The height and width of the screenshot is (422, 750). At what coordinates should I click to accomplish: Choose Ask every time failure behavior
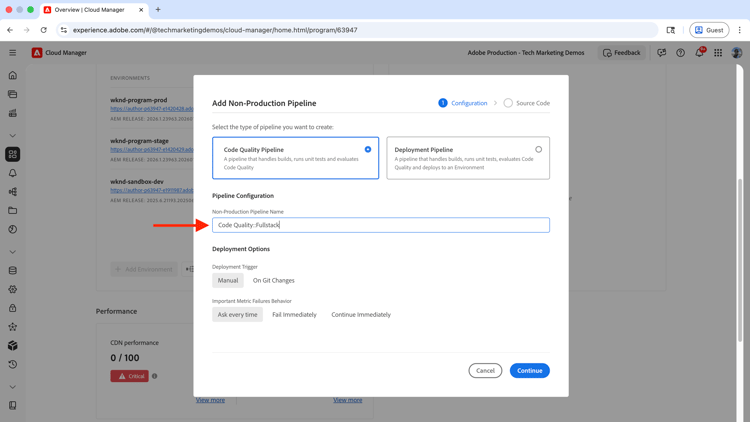pyautogui.click(x=237, y=314)
